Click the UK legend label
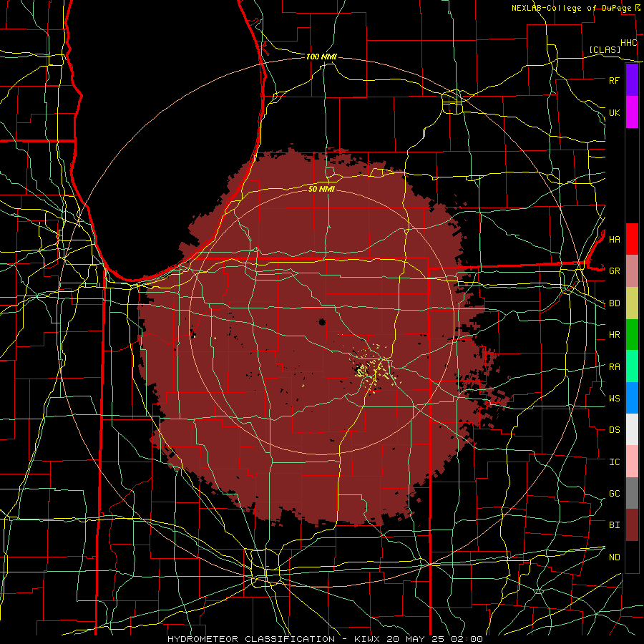This screenshot has height=644, width=644. click(614, 112)
